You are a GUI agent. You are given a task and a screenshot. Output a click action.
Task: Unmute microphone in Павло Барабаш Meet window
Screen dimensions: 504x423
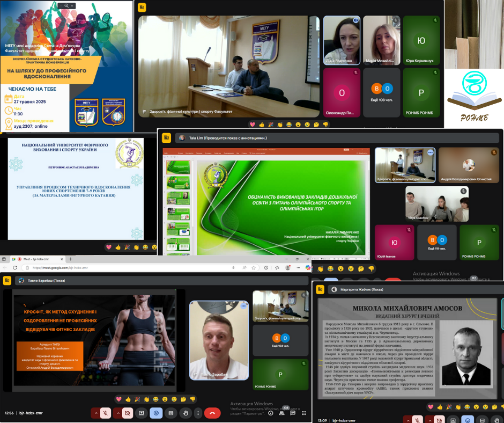tap(105, 413)
